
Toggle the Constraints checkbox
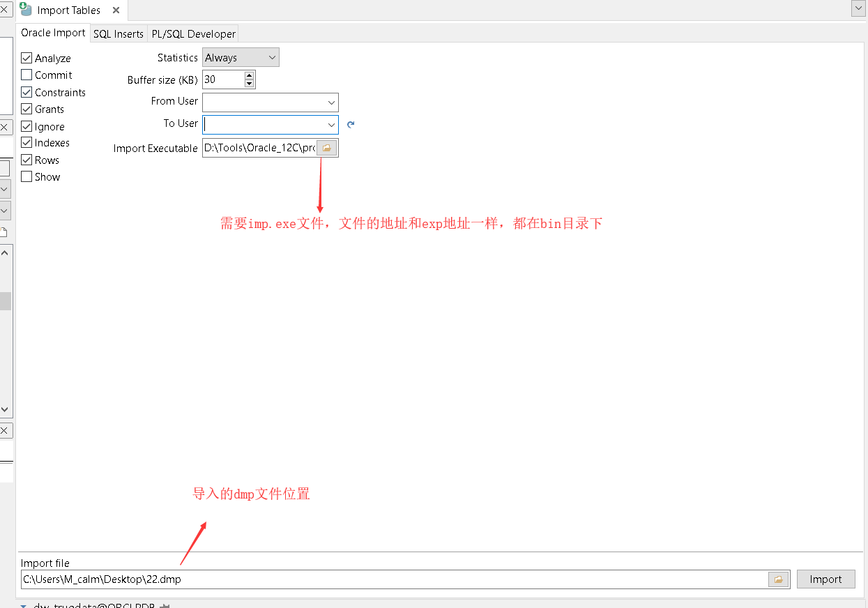coord(26,92)
